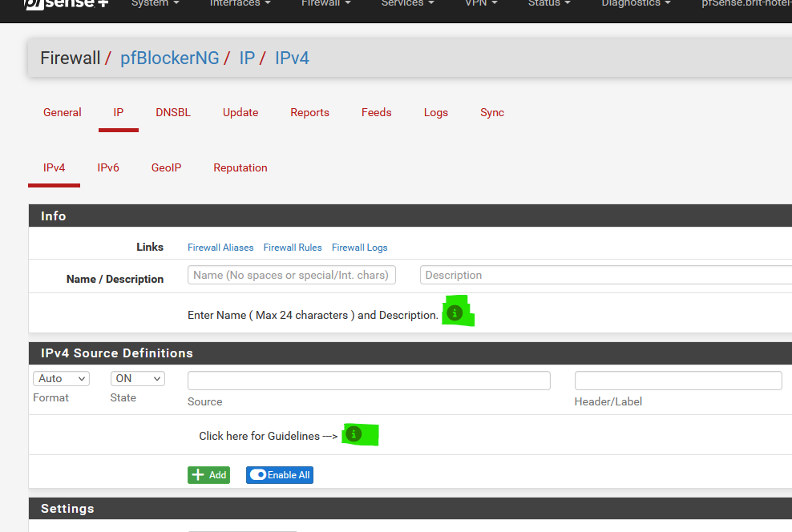Go to the Reputation tab
The width and height of the screenshot is (792, 532).
(240, 168)
